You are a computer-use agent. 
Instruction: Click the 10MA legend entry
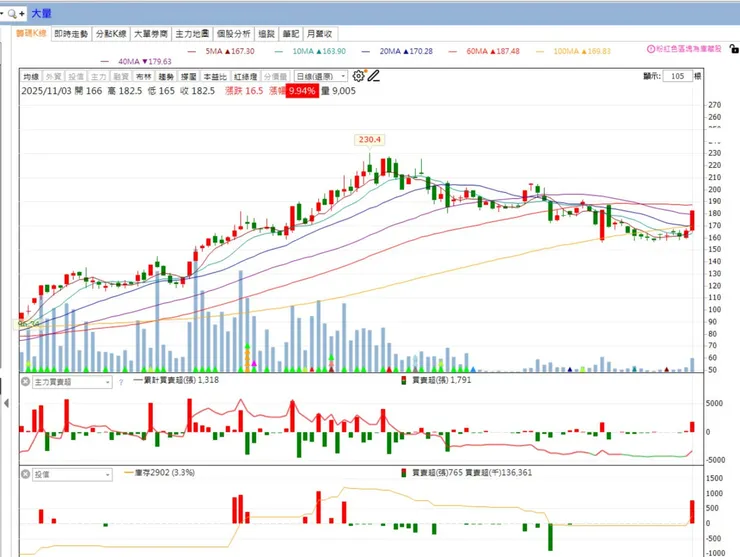pyautogui.click(x=310, y=51)
